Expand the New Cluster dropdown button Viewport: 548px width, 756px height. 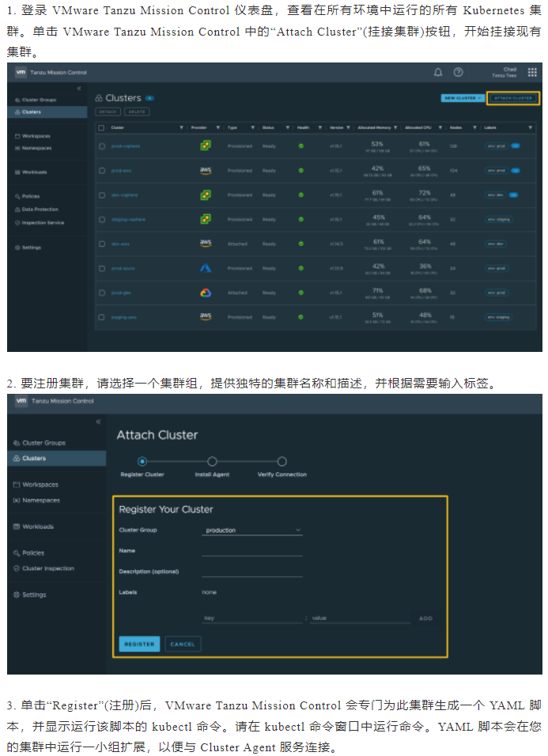463,98
